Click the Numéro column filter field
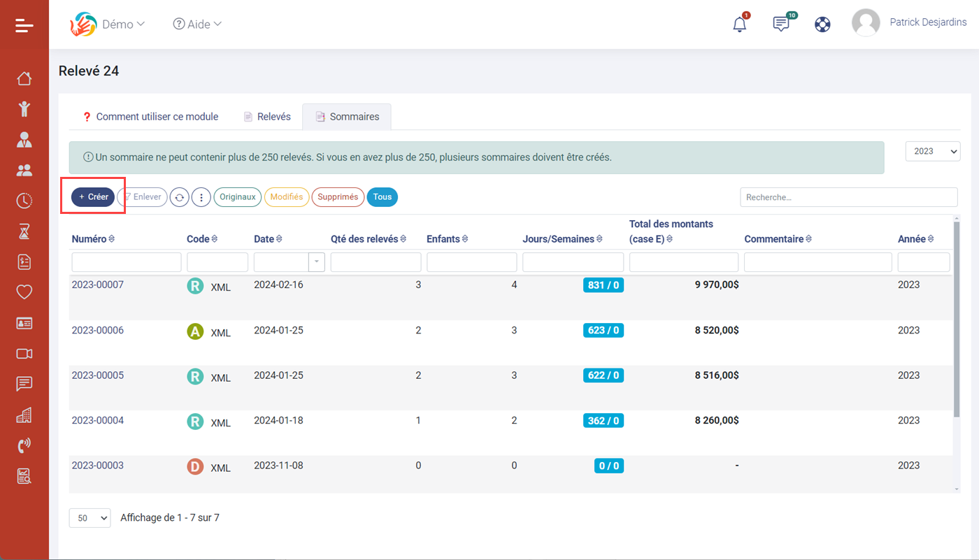This screenshot has width=979, height=560. coord(127,262)
